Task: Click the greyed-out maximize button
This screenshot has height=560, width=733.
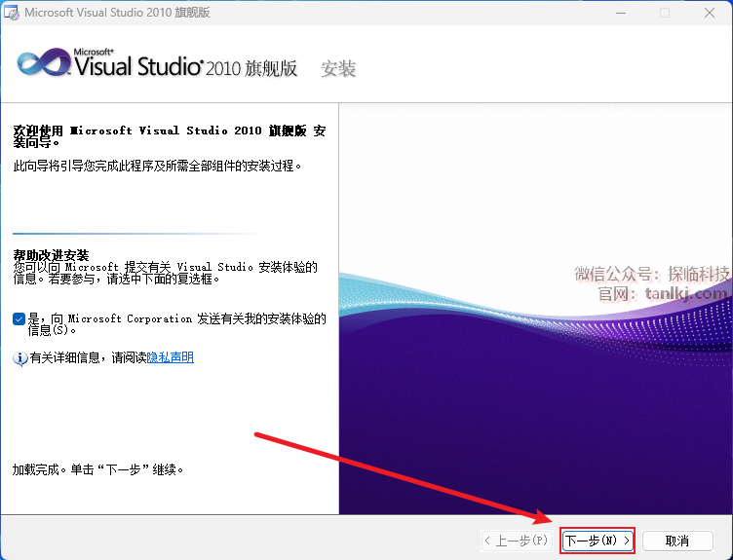Action: (665, 13)
